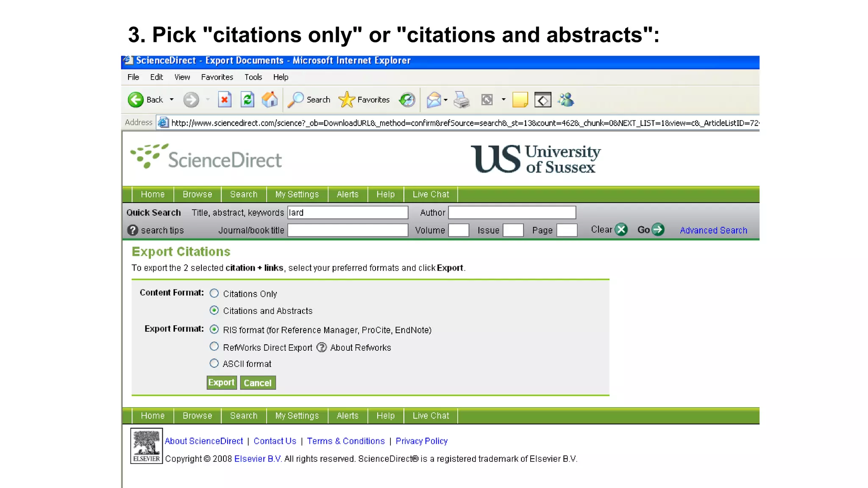868x488 pixels.
Task: Open Elsevier B.V. copyright link
Action: pyautogui.click(x=258, y=459)
